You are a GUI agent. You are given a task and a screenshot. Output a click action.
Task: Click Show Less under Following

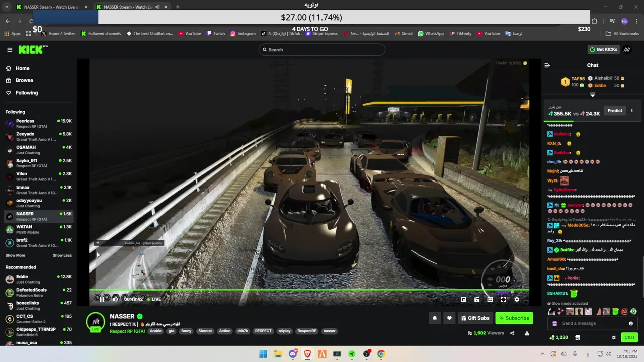point(62,255)
